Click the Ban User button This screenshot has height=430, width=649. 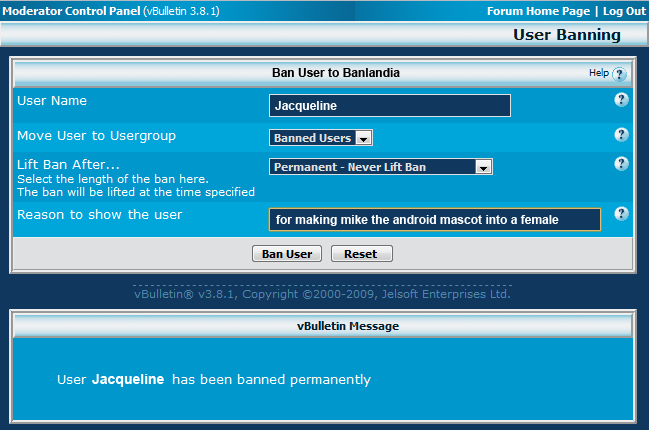coord(286,254)
